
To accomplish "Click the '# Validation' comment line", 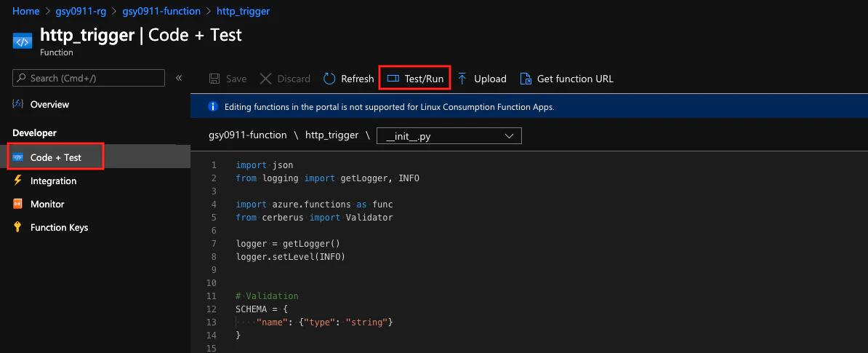I will point(267,296).
